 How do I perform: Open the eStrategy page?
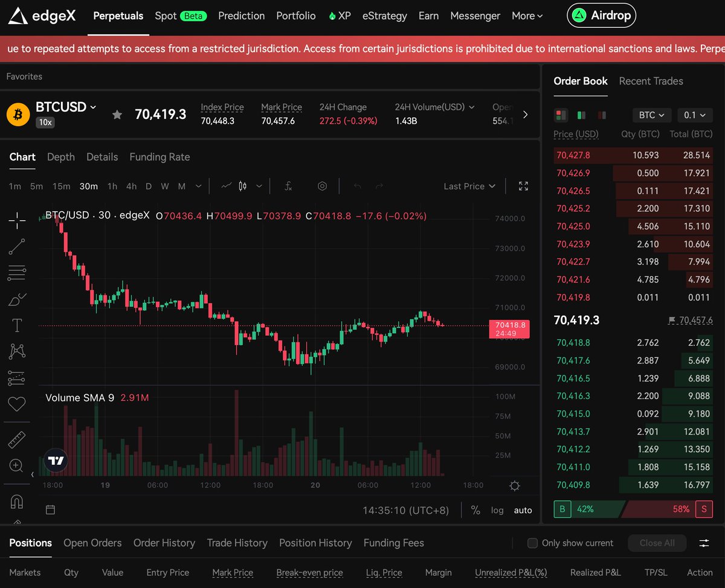384,16
